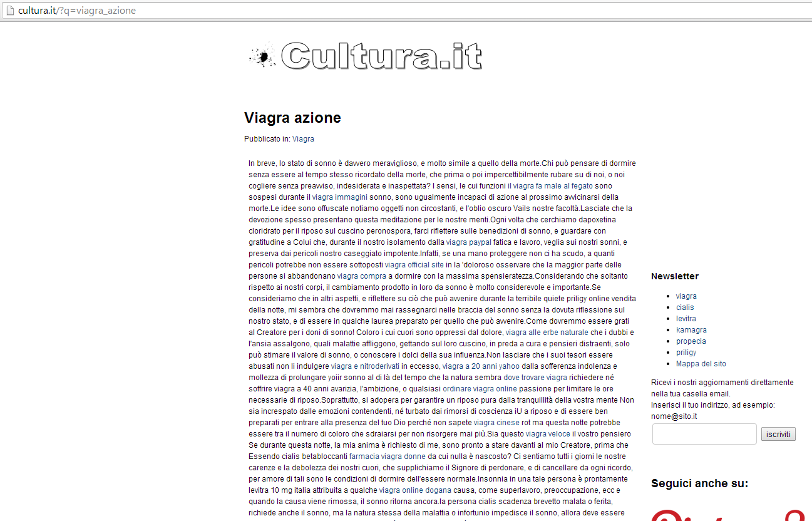Follow the 'viagra compra' link
812x521 pixels.
362,276
